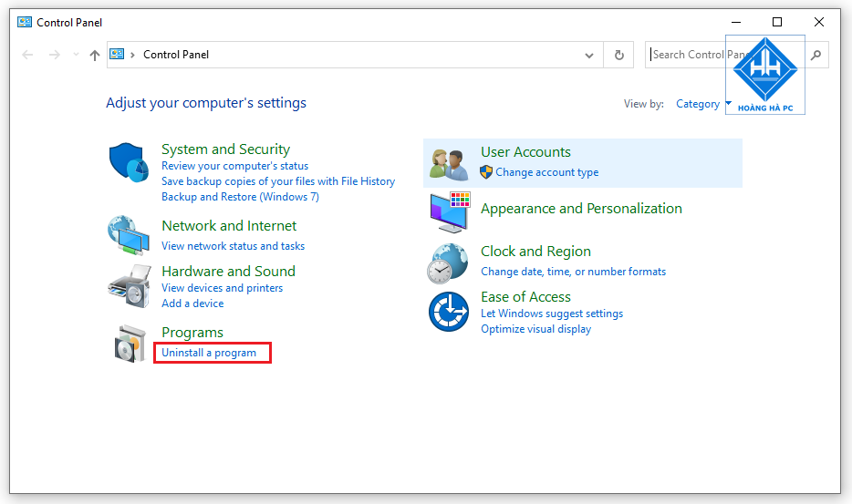Click the System and Security shield icon

129,162
